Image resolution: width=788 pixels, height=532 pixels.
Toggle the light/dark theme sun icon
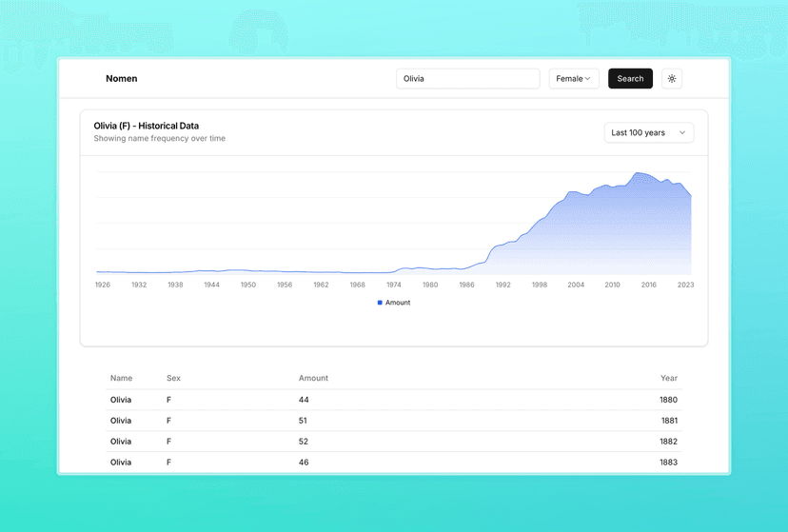point(671,79)
